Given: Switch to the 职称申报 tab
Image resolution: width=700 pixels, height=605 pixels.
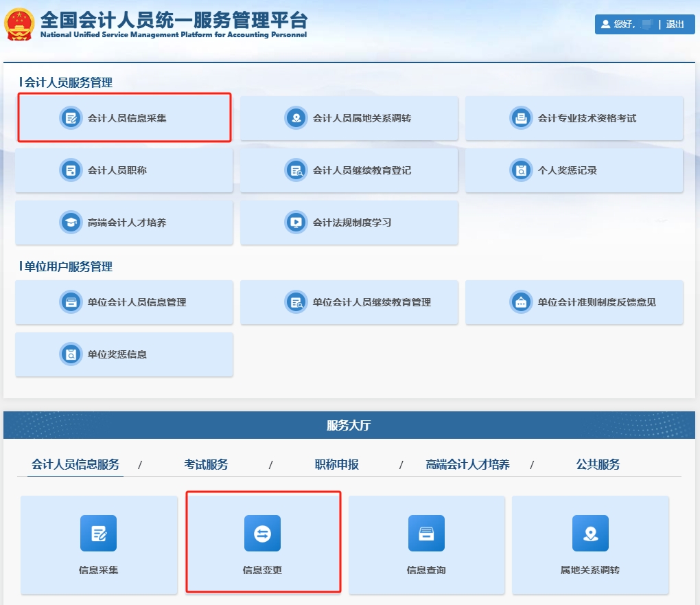Looking at the screenshot, I should [336, 465].
